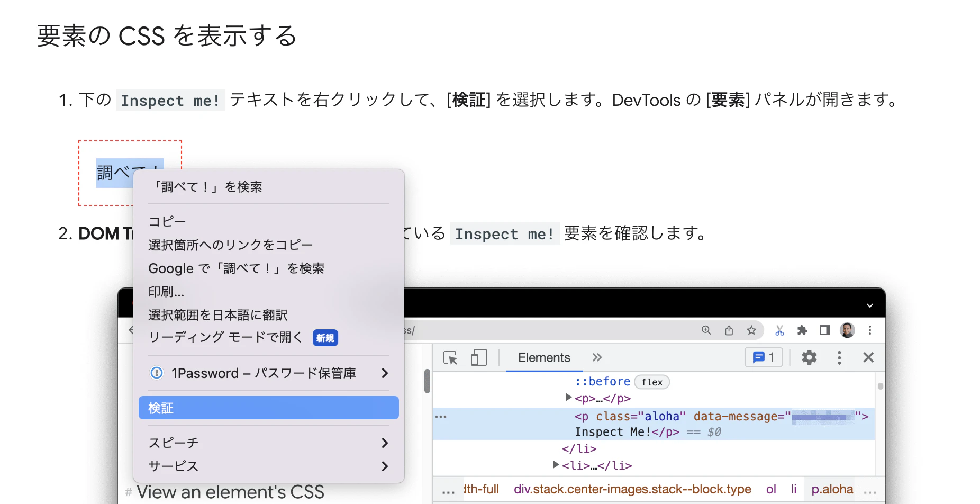Choose 検証 from the context menu
Screen dimensions: 980x504
(x=269, y=408)
